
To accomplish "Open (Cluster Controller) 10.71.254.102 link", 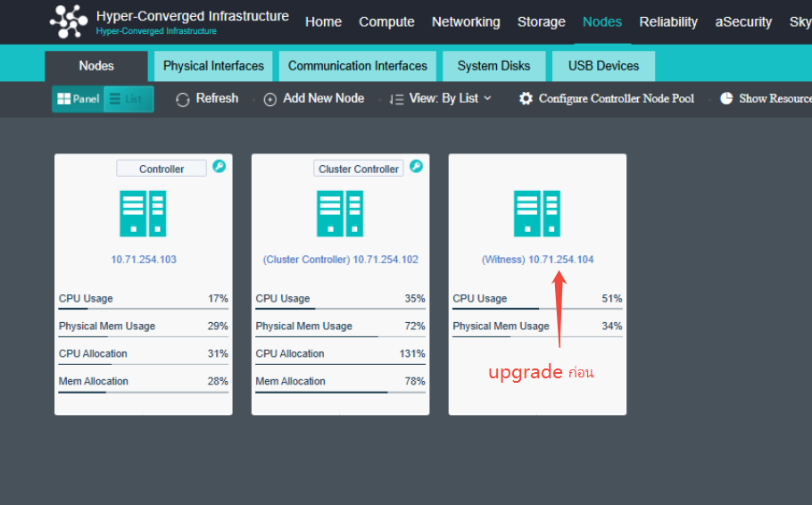I will click(x=340, y=260).
